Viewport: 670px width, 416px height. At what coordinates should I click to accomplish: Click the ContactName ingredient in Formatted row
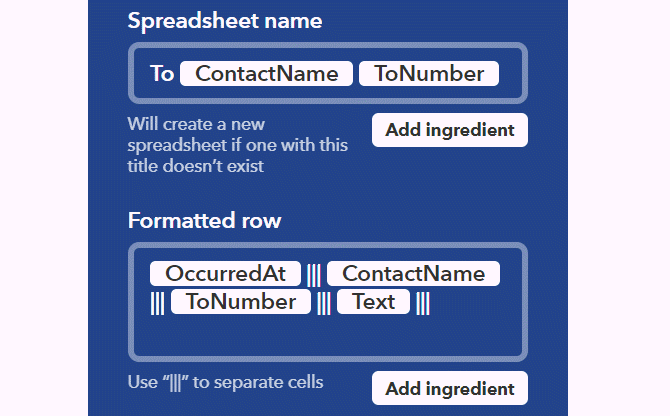pos(413,273)
